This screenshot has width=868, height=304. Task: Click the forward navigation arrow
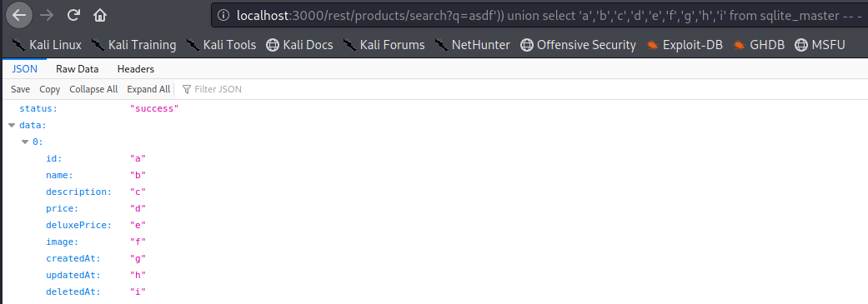[x=47, y=15]
